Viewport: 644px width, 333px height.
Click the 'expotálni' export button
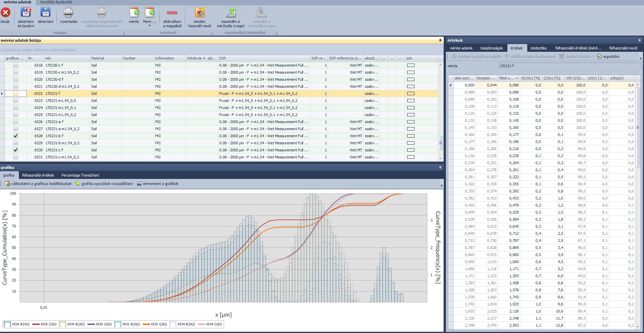tap(608, 57)
